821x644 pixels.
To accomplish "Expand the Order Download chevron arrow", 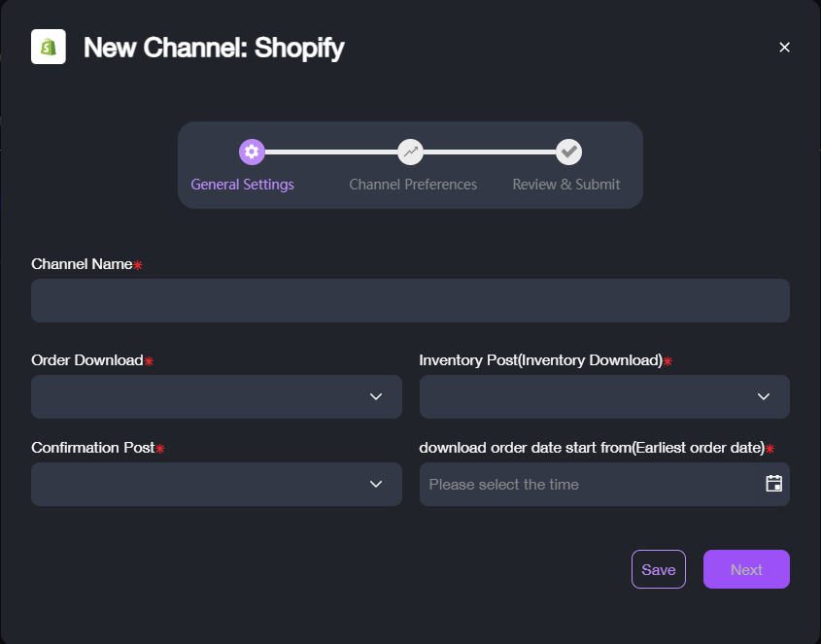I will coord(376,396).
